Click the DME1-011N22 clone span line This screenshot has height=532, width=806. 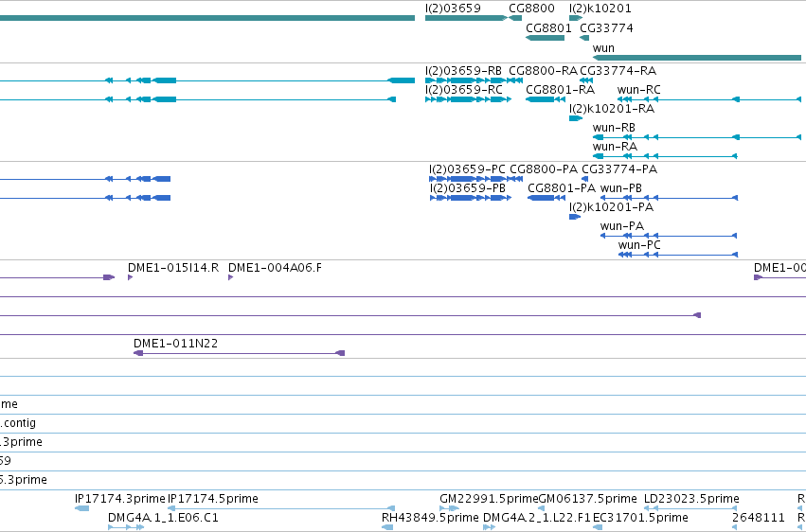coord(239,353)
